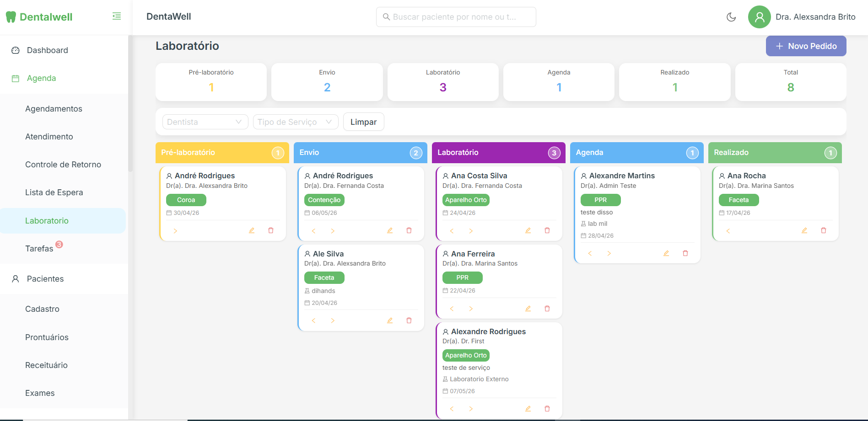The width and height of the screenshot is (868, 421).
Task: Clear filters with Limpar button
Action: coord(363,122)
